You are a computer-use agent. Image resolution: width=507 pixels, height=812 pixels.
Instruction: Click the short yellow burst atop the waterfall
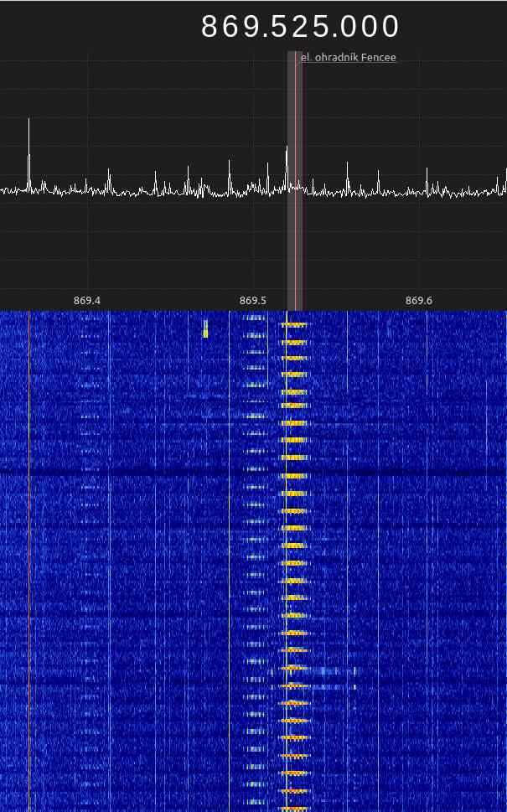204,328
